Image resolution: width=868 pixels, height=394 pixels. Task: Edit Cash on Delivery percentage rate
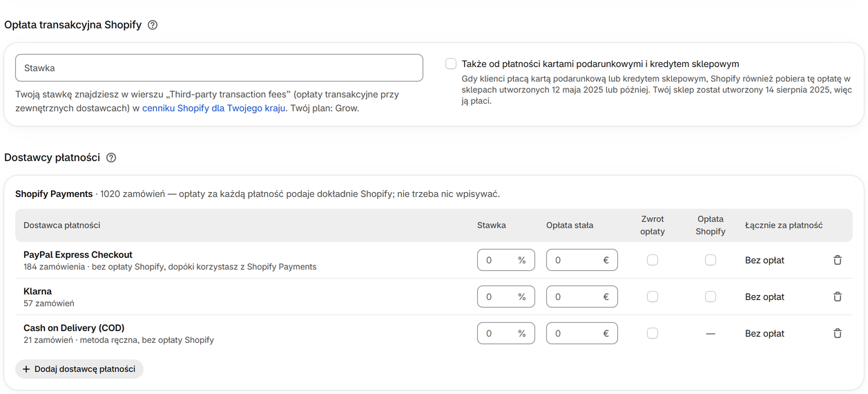[506, 333]
